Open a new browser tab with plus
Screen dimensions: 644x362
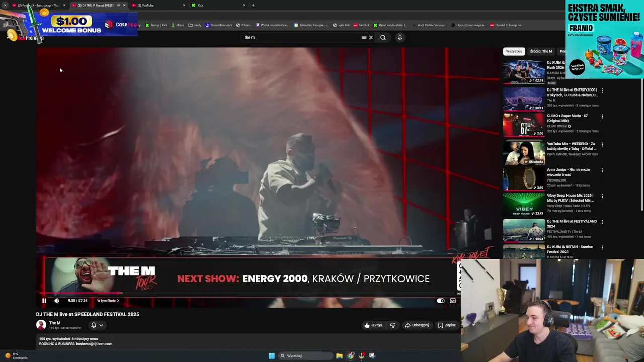point(253,5)
